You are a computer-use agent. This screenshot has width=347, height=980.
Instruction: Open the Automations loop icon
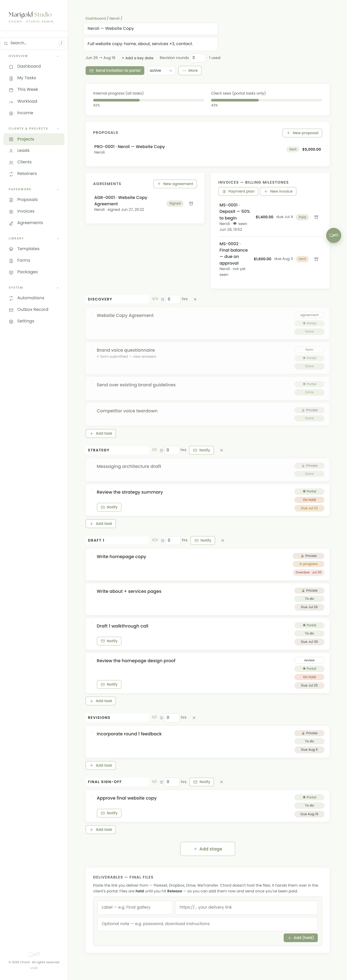(x=11, y=298)
